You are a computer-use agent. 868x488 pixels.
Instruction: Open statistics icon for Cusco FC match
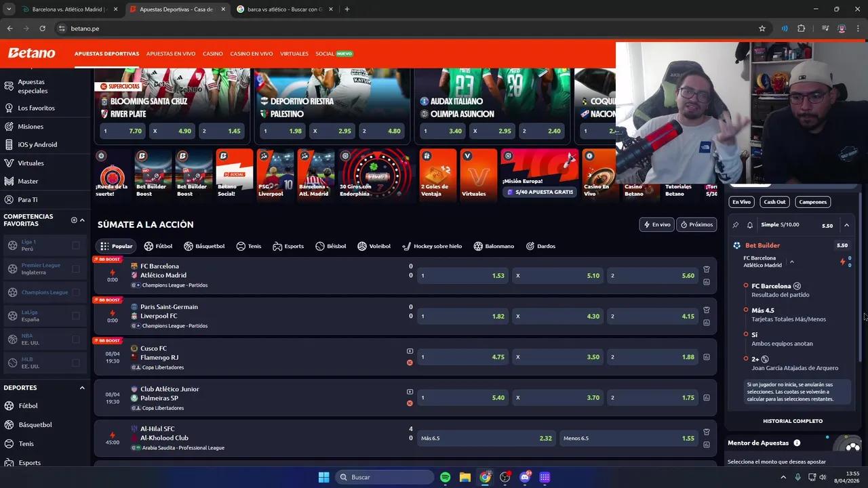(706, 357)
